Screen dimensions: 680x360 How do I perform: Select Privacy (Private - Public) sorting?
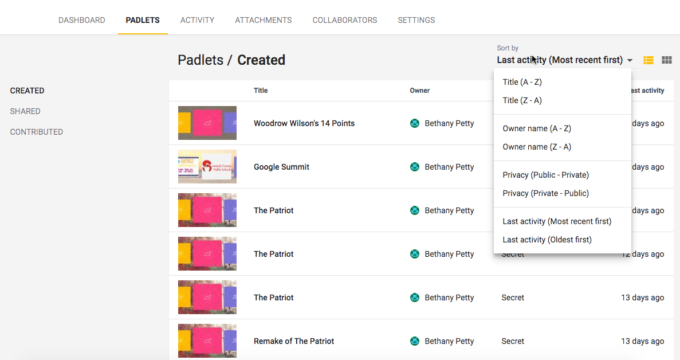point(546,193)
